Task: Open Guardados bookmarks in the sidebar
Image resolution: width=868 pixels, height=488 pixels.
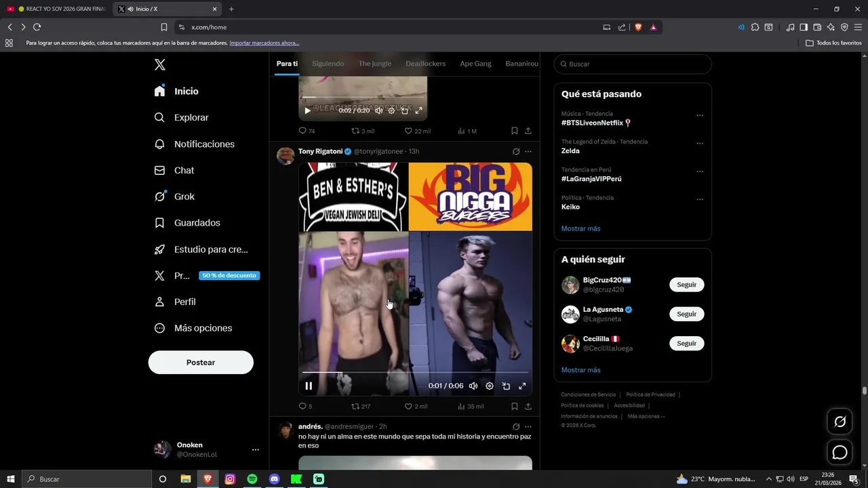Action: point(187,222)
